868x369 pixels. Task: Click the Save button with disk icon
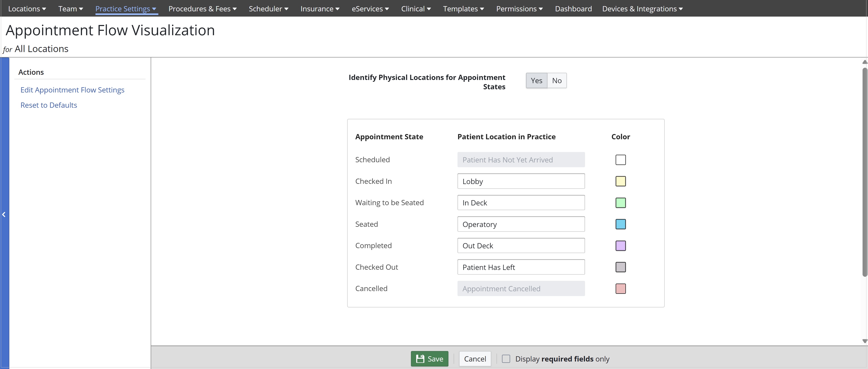[x=429, y=359]
